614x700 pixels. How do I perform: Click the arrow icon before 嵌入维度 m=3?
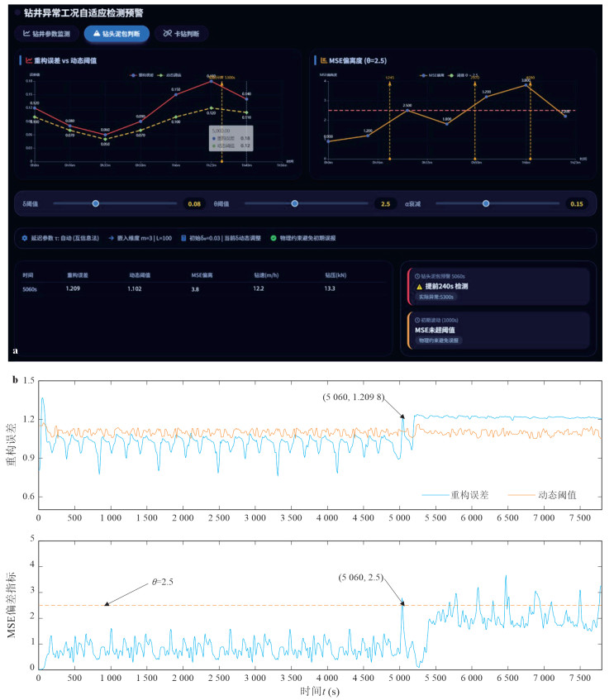click(x=112, y=238)
